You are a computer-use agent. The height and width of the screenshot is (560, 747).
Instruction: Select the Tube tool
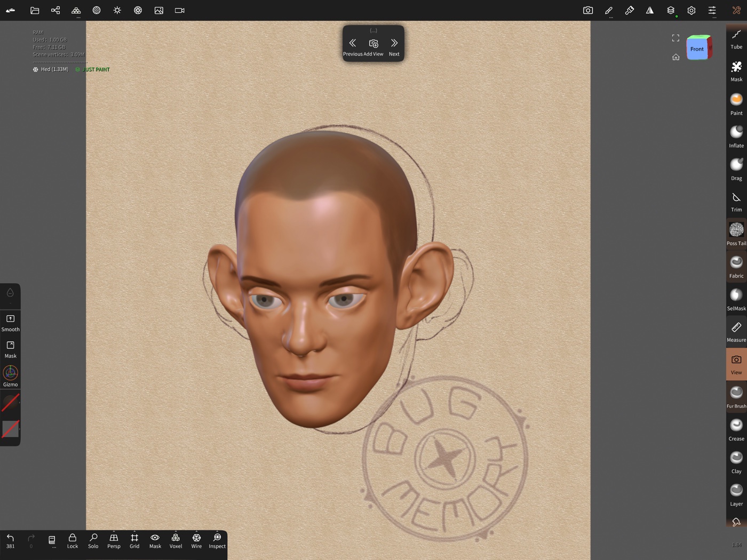pos(736,39)
